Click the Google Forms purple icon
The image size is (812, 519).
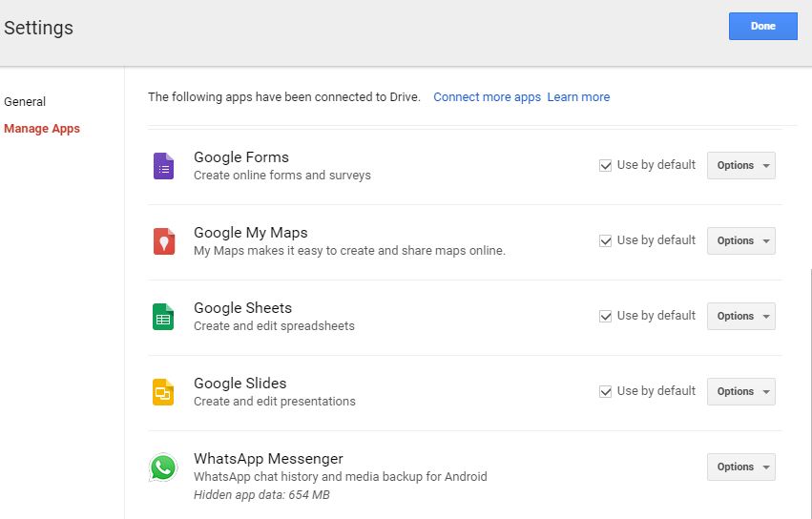[x=163, y=166]
